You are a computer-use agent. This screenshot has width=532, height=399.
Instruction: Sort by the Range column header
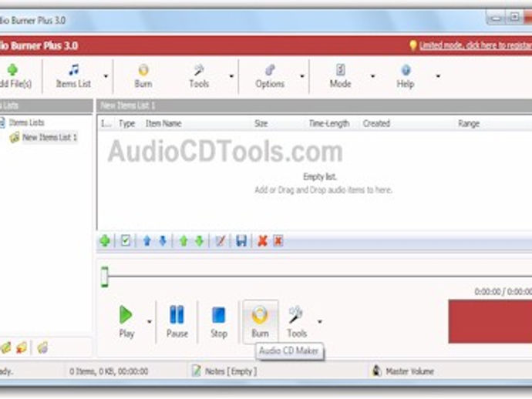(469, 123)
